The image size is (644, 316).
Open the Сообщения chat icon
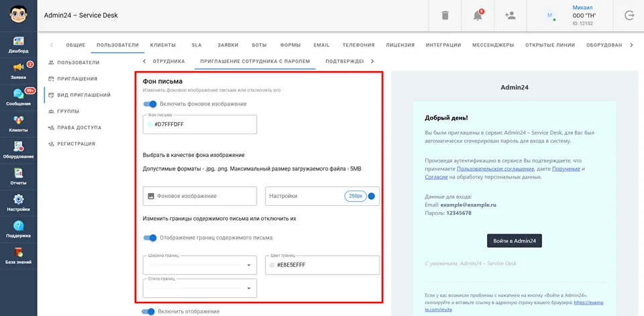click(19, 95)
